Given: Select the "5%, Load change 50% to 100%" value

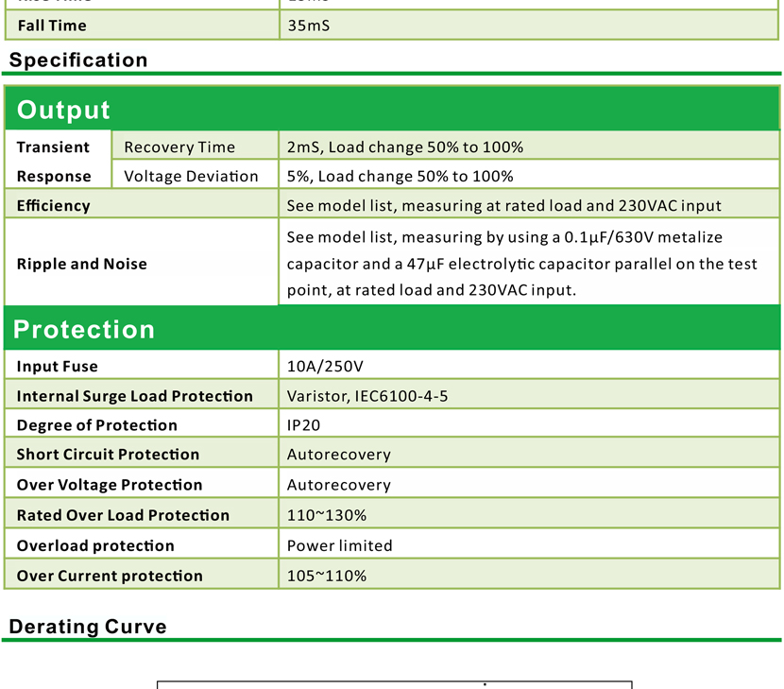Looking at the screenshot, I should pyautogui.click(x=400, y=176).
